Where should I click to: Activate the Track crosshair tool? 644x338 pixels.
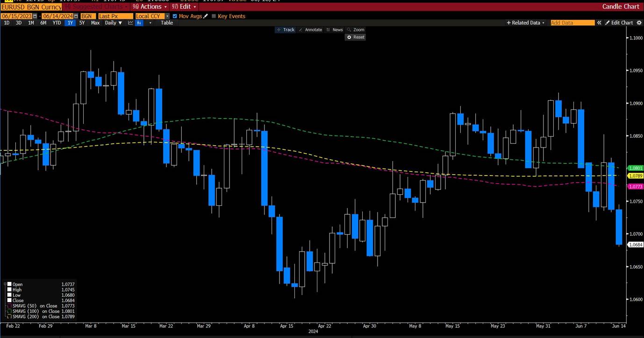tap(286, 29)
